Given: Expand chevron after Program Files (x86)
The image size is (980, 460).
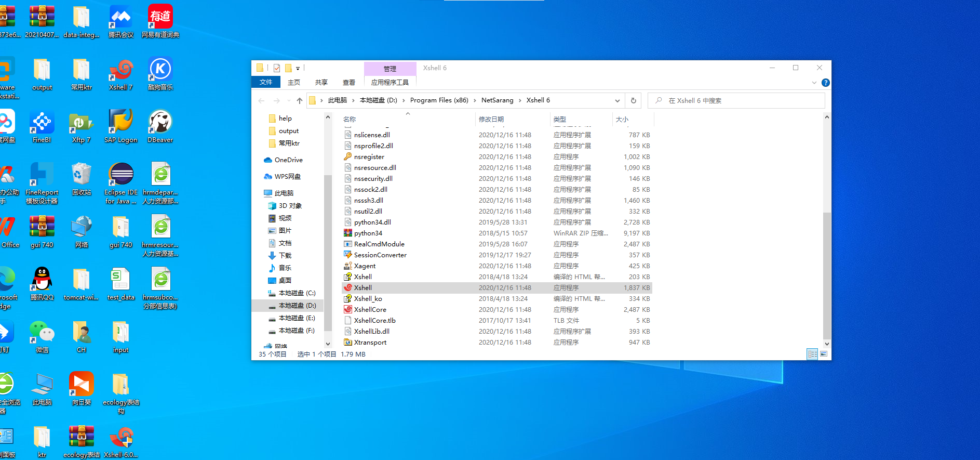Looking at the screenshot, I should [x=475, y=100].
